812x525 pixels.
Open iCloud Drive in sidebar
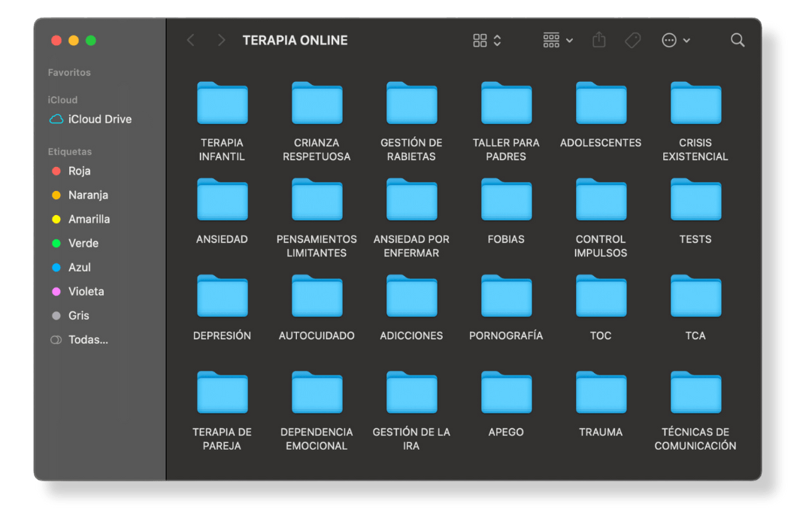pyautogui.click(x=91, y=119)
